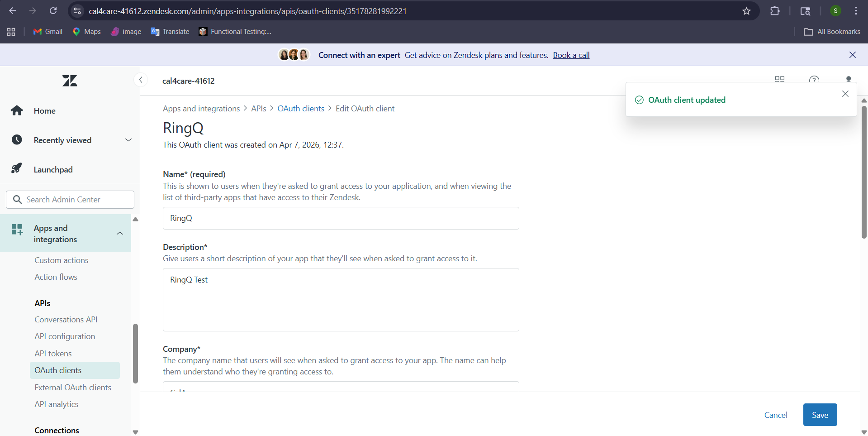Open External OAuth clients
This screenshot has height=436, width=868.
pyautogui.click(x=73, y=388)
